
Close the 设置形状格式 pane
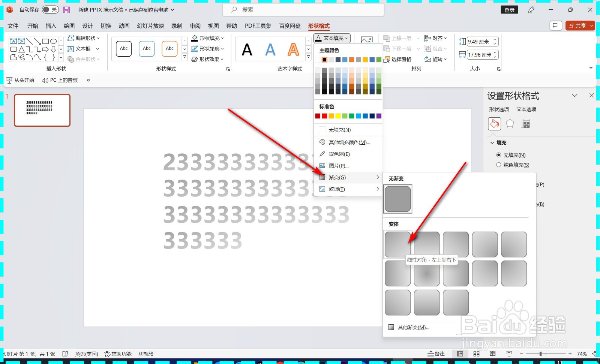[x=591, y=96]
